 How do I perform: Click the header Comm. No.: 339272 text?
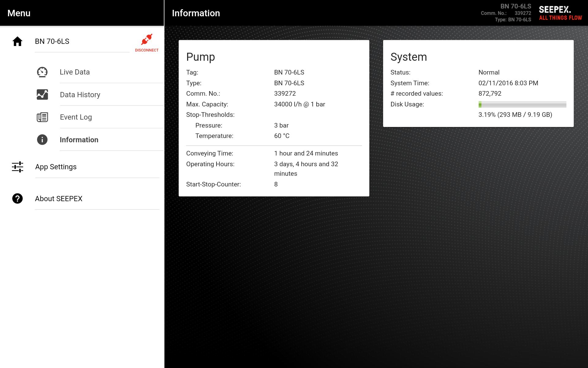pyautogui.click(x=506, y=13)
